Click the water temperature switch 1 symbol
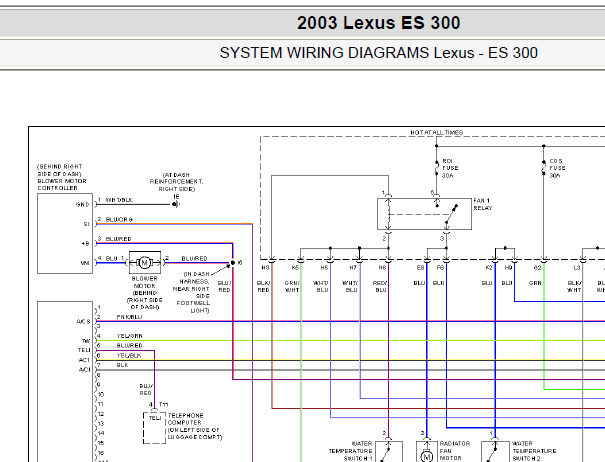 (x=389, y=452)
